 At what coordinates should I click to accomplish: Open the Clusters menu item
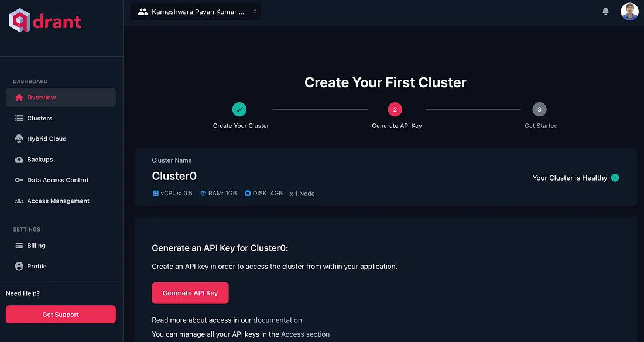pyautogui.click(x=61, y=118)
